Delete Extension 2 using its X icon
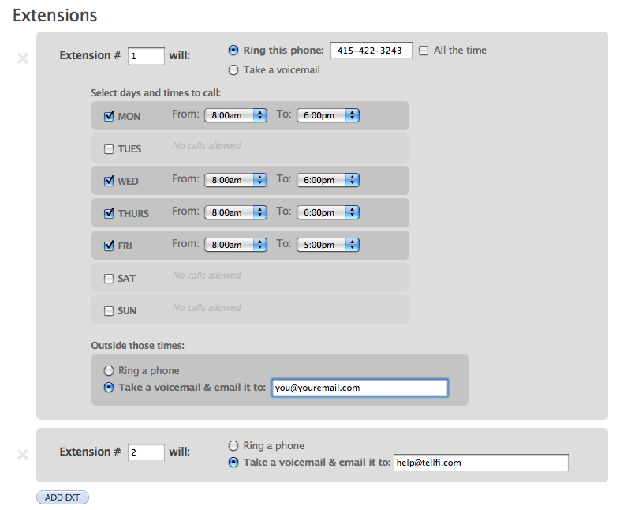 point(22,455)
